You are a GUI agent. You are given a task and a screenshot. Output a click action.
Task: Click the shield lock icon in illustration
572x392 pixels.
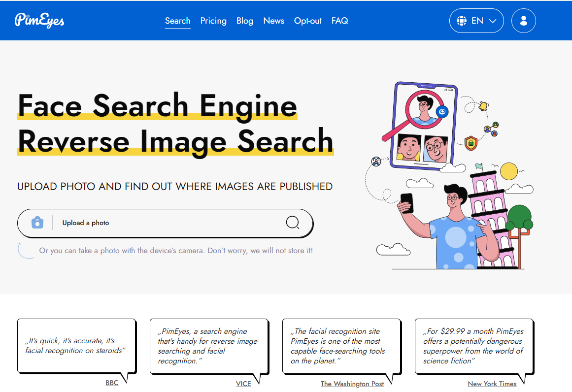[471, 143]
